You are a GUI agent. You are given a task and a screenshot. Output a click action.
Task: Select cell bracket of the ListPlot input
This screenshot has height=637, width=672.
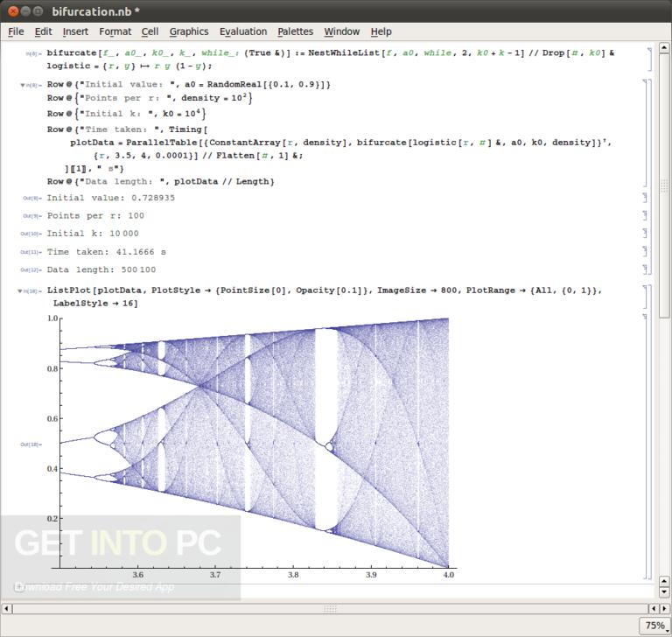click(645, 297)
